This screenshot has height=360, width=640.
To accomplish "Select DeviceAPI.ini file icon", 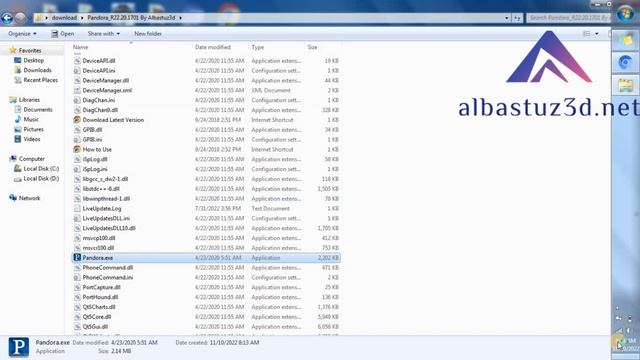I will (x=77, y=71).
